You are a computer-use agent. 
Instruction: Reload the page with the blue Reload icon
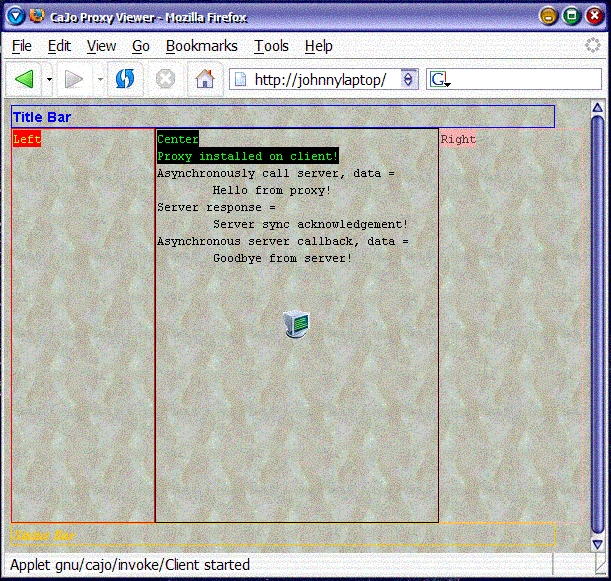125,79
